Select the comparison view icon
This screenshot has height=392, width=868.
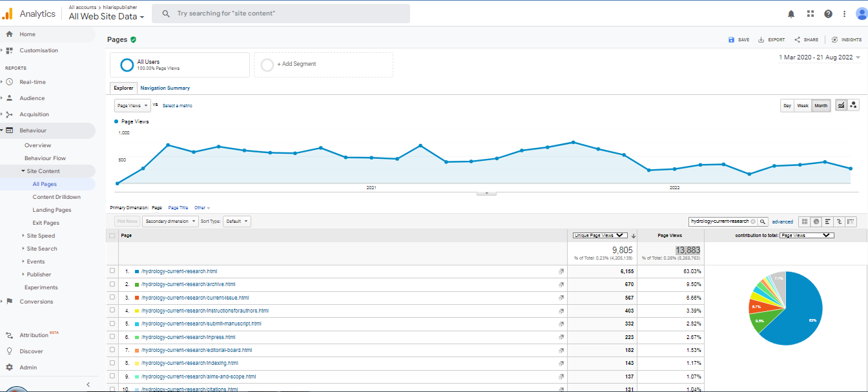840,222
